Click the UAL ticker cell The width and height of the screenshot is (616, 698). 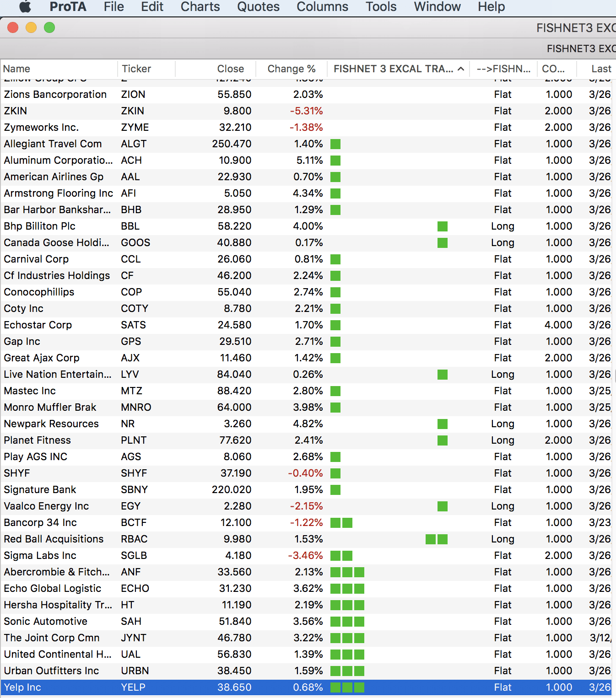(x=131, y=655)
